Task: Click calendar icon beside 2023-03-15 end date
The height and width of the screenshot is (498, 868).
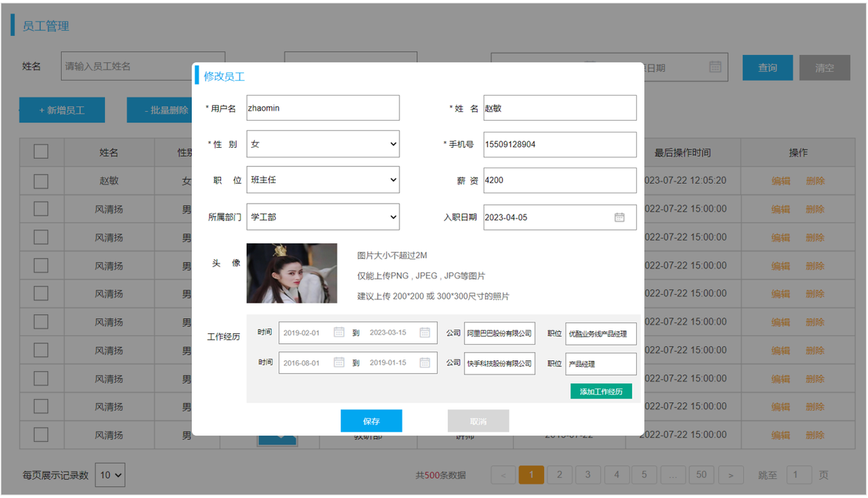Action: (x=425, y=332)
